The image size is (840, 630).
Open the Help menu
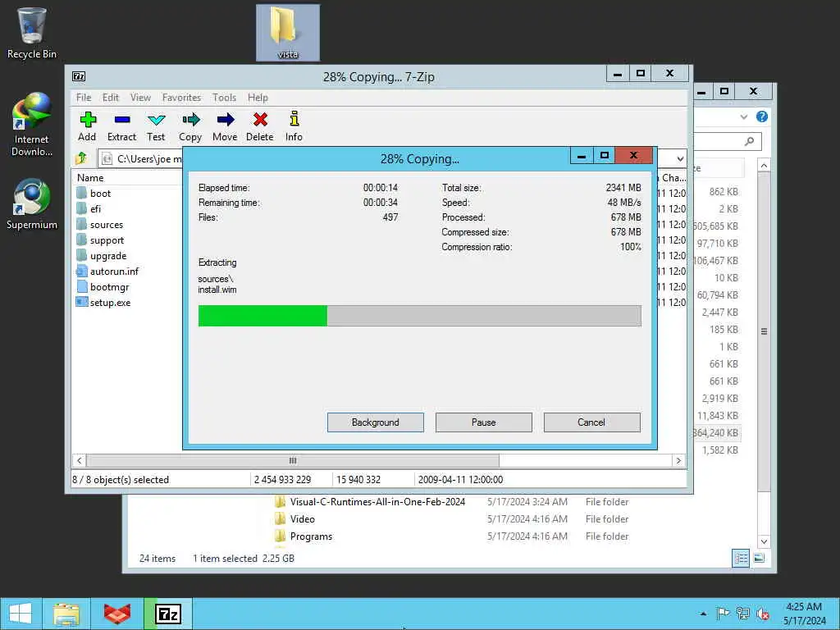258,98
